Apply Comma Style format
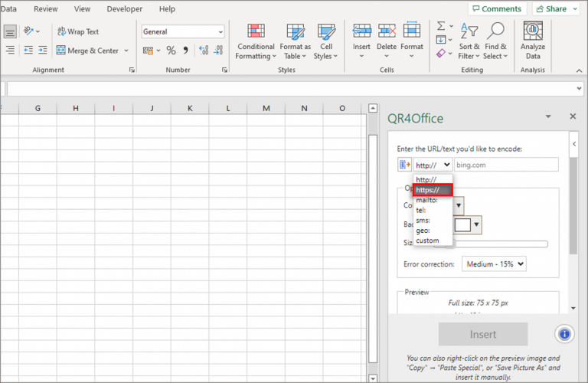Viewport: 588px width, 383px height. click(185, 51)
